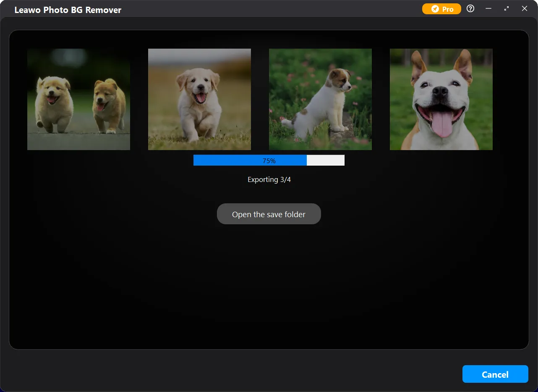Toggle the window restore/maximize icon
538x392 pixels.
click(507, 9)
